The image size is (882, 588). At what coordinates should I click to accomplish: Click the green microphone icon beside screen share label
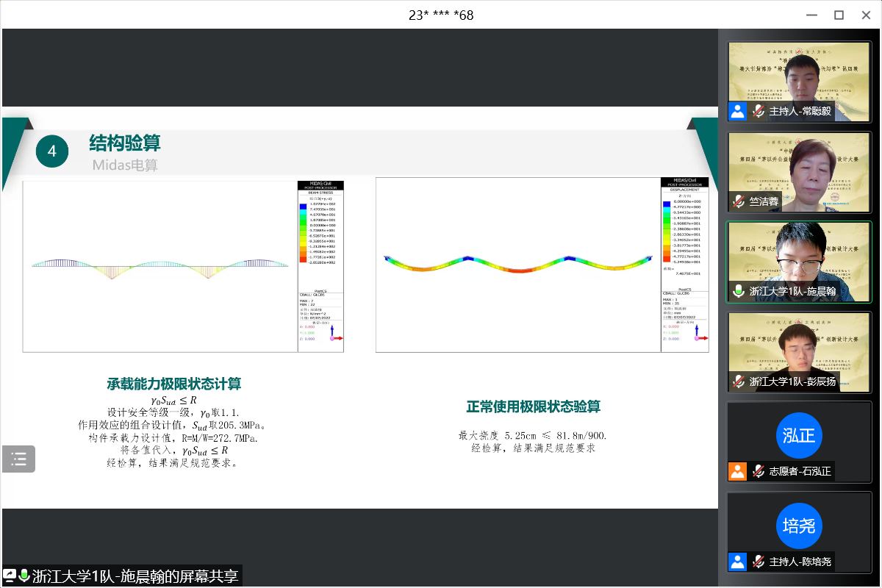click(x=24, y=576)
